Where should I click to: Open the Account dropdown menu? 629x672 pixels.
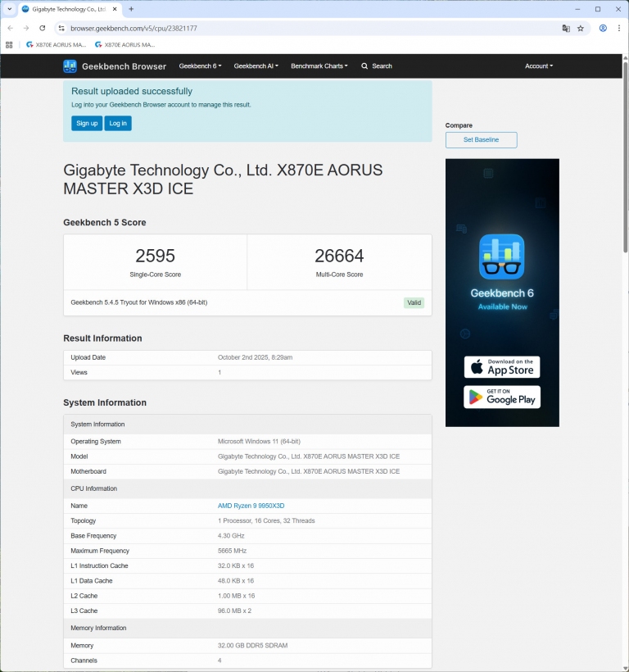tap(538, 66)
